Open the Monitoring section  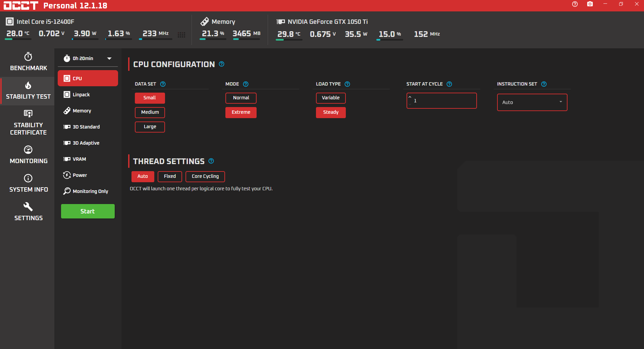tap(28, 155)
